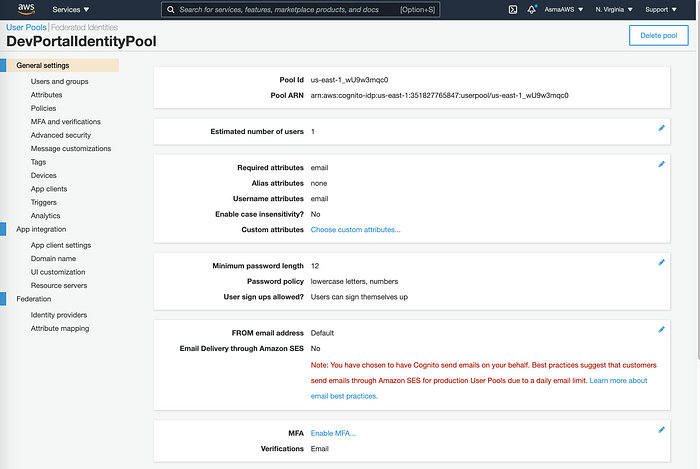Expand the Services dropdown menu

(x=71, y=9)
